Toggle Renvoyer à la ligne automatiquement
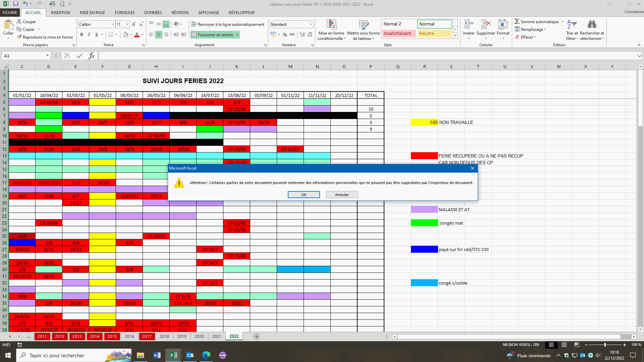Image resolution: width=644 pixels, height=362 pixels. pos(228,24)
